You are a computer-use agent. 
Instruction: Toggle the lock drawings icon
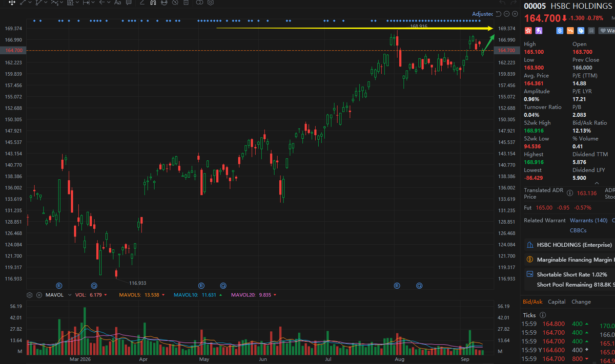[x=164, y=3]
